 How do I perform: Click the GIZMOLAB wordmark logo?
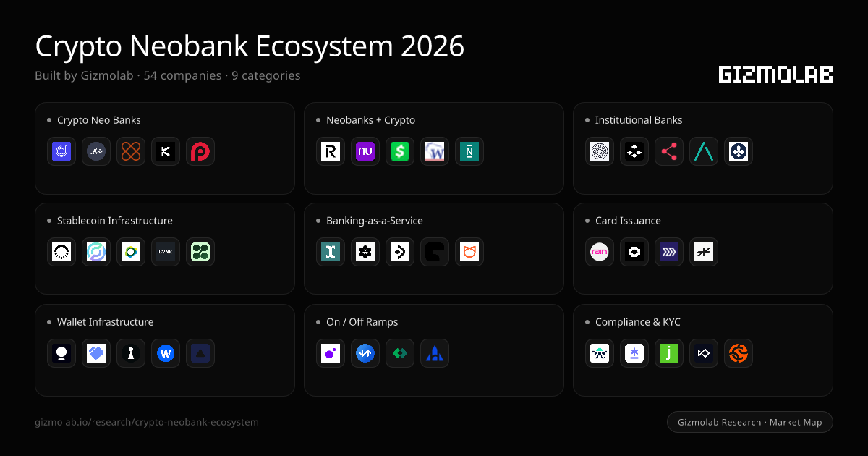(x=775, y=74)
